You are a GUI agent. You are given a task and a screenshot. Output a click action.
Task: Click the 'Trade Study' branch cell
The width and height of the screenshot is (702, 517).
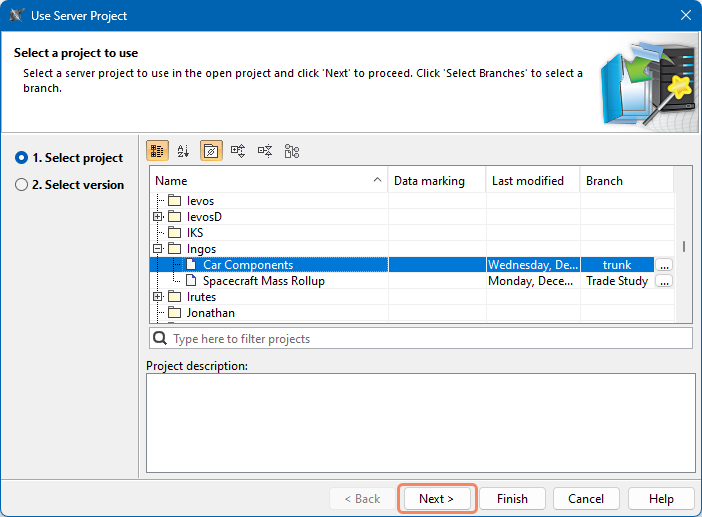point(617,281)
